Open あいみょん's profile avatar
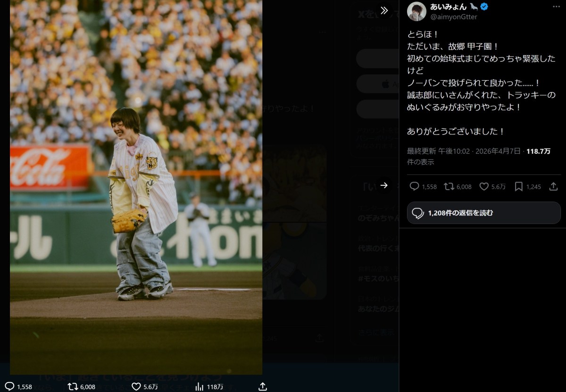 pos(416,11)
